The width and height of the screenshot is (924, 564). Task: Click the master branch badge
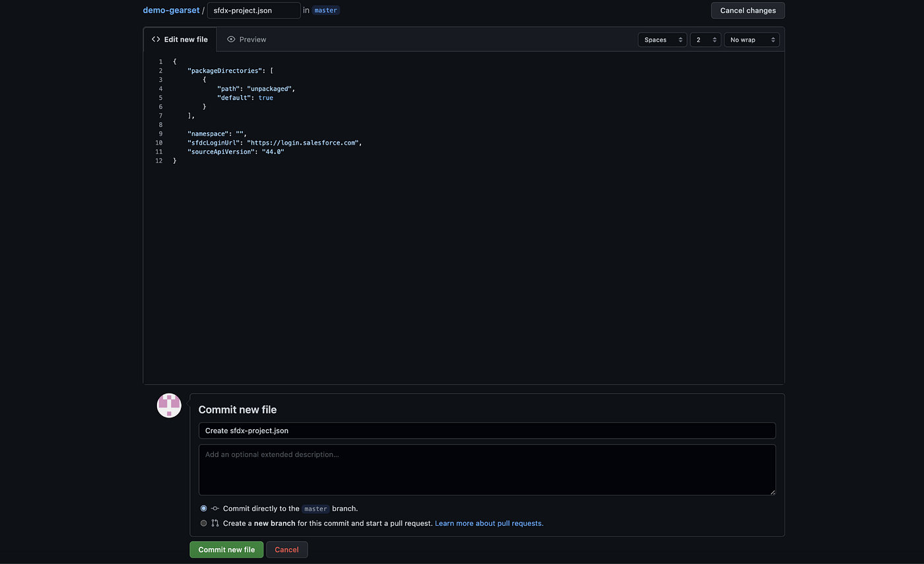pyautogui.click(x=325, y=10)
